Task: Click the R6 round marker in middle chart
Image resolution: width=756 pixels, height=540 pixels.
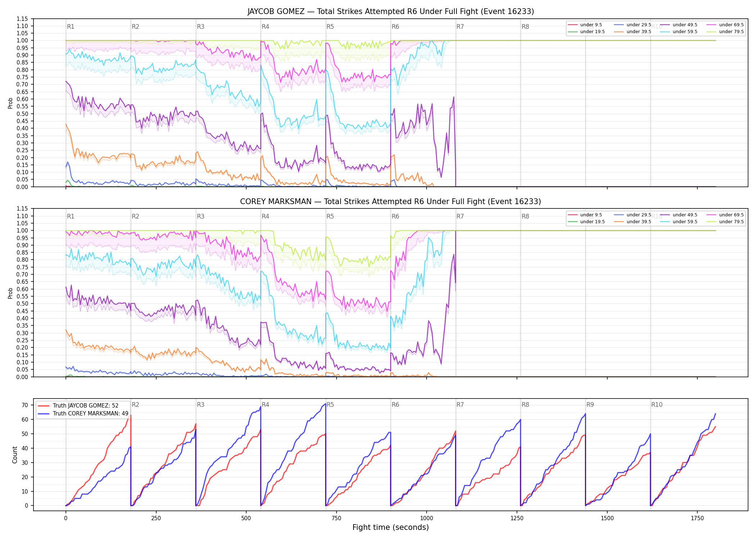Action: coord(395,216)
